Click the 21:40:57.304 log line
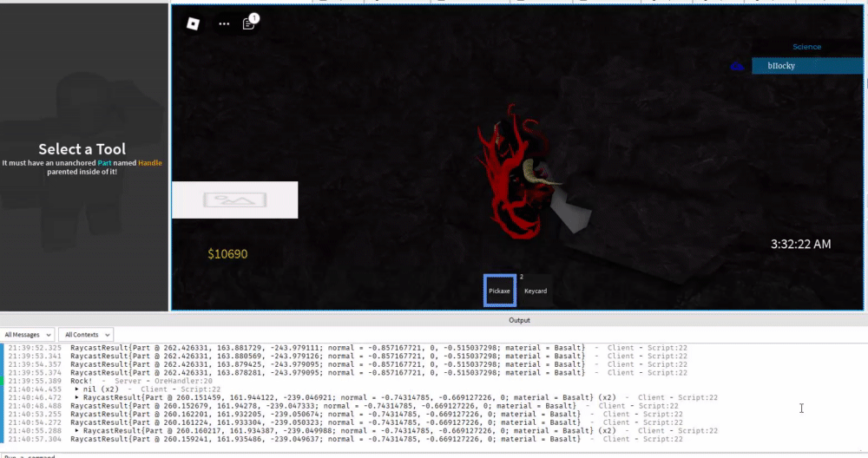 tap(345, 439)
